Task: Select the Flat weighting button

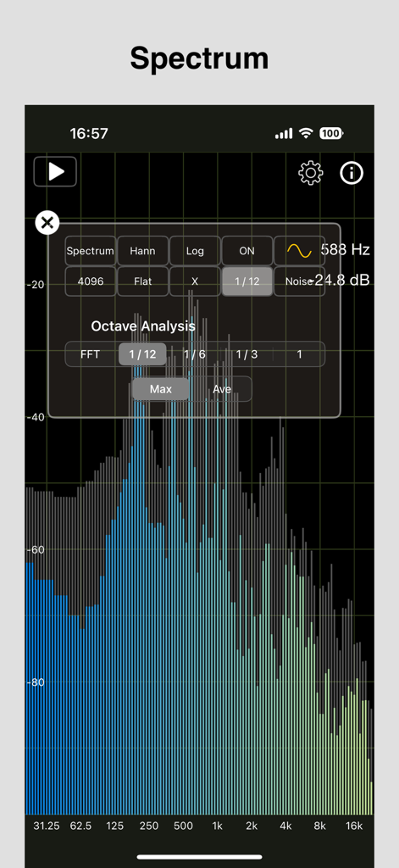Action: pos(143,281)
